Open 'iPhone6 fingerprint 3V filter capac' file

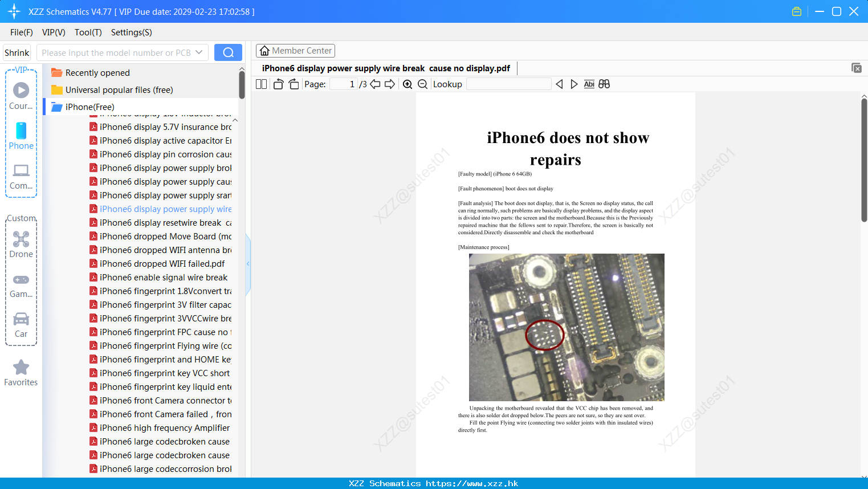coord(161,305)
